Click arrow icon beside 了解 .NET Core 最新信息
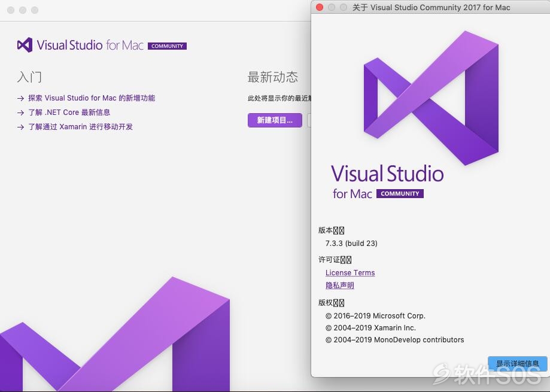Viewport: 550px width, 392px height. point(21,113)
